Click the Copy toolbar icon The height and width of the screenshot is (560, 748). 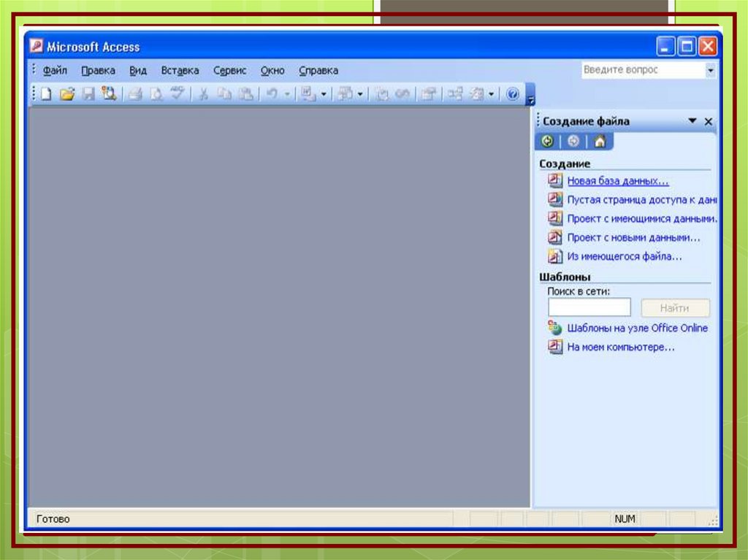click(x=224, y=94)
